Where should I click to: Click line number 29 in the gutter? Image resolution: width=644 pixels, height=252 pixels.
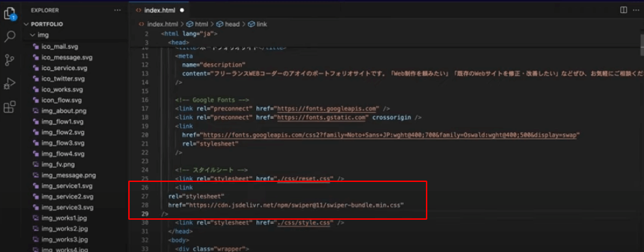(x=145, y=214)
